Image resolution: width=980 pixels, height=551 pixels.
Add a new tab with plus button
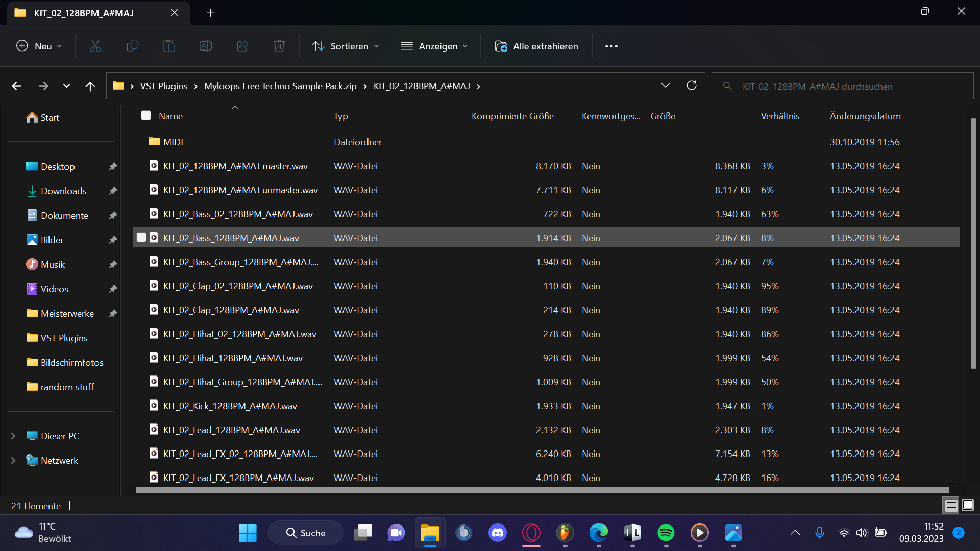210,13
